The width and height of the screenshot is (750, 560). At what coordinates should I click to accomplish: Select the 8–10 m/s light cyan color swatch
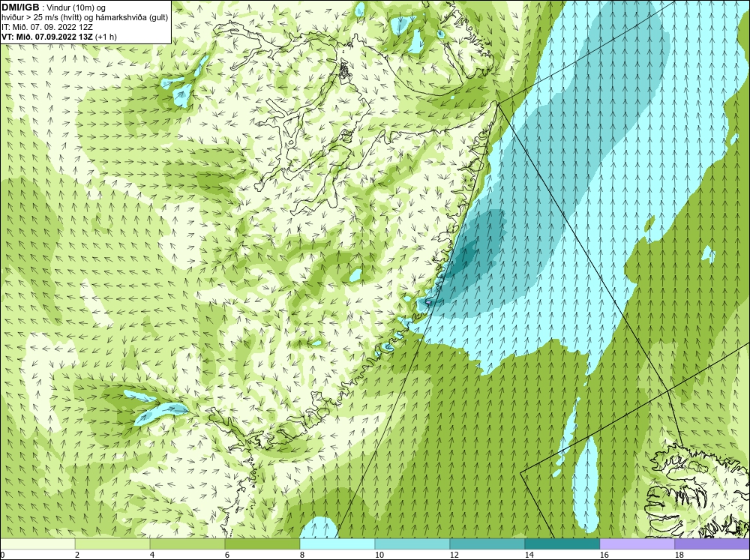tap(337, 544)
